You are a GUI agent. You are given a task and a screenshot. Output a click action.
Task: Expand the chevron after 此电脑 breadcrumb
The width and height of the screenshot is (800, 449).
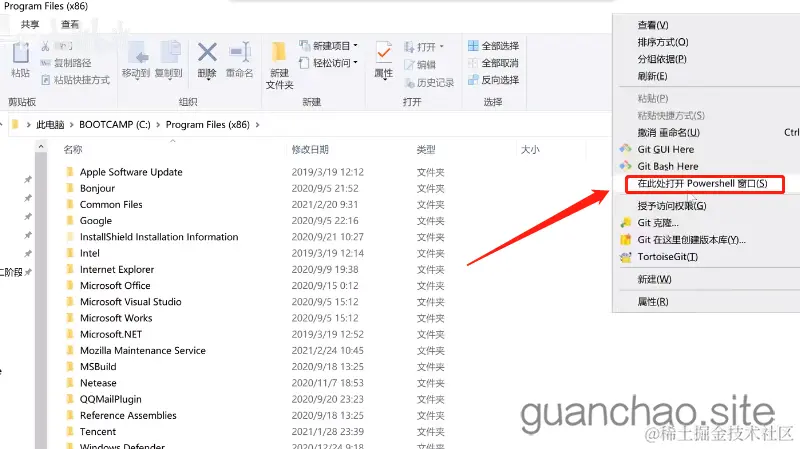71,124
